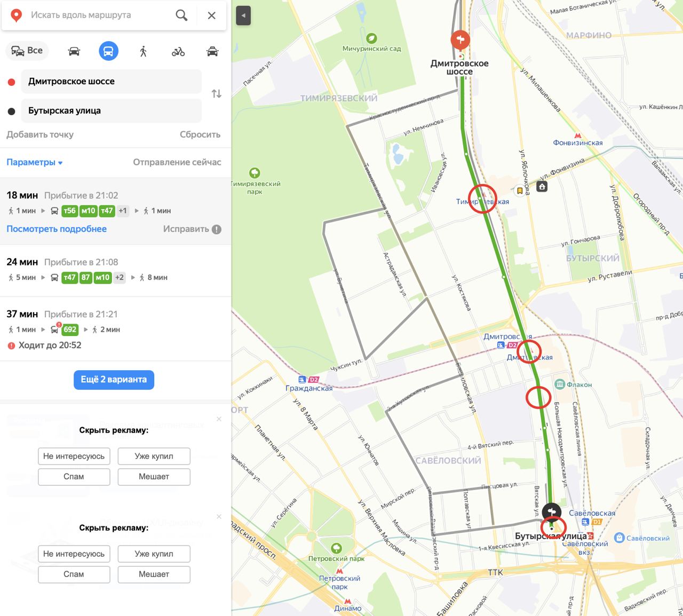Viewport: 683px width, 616px height.
Task: Click т47 badge in 18 мин route
Action: coord(107,211)
